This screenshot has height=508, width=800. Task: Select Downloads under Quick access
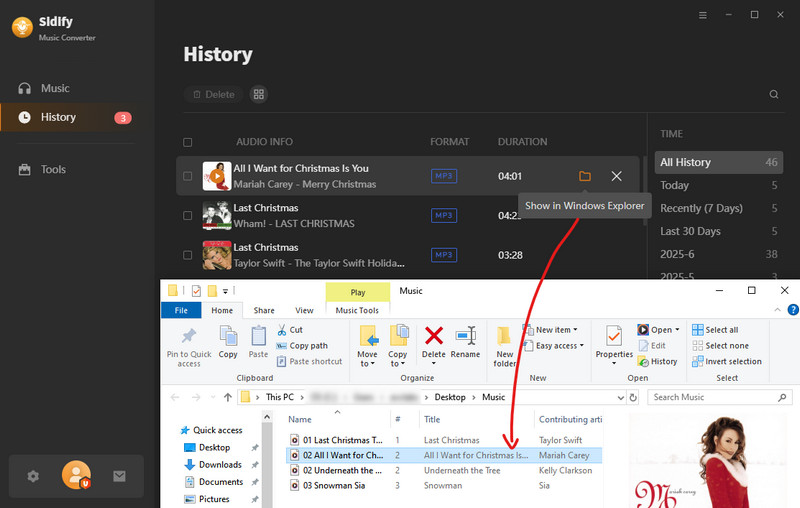point(220,465)
